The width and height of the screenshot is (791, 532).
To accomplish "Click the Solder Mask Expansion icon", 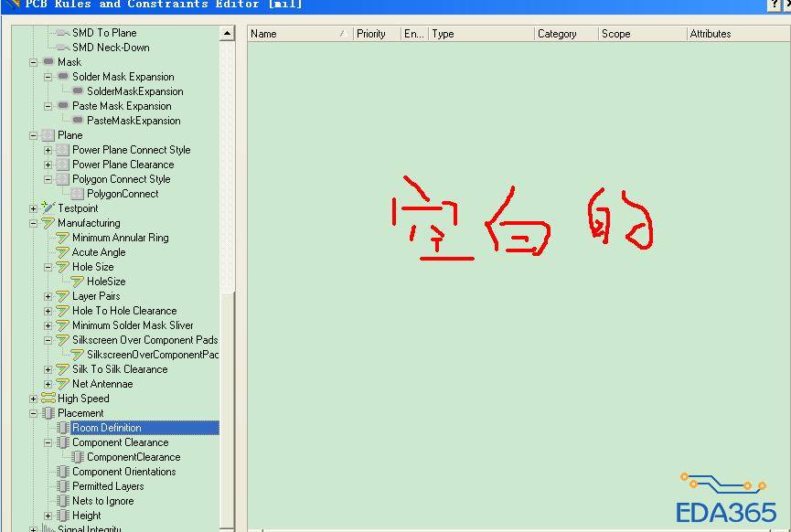I will tap(63, 77).
